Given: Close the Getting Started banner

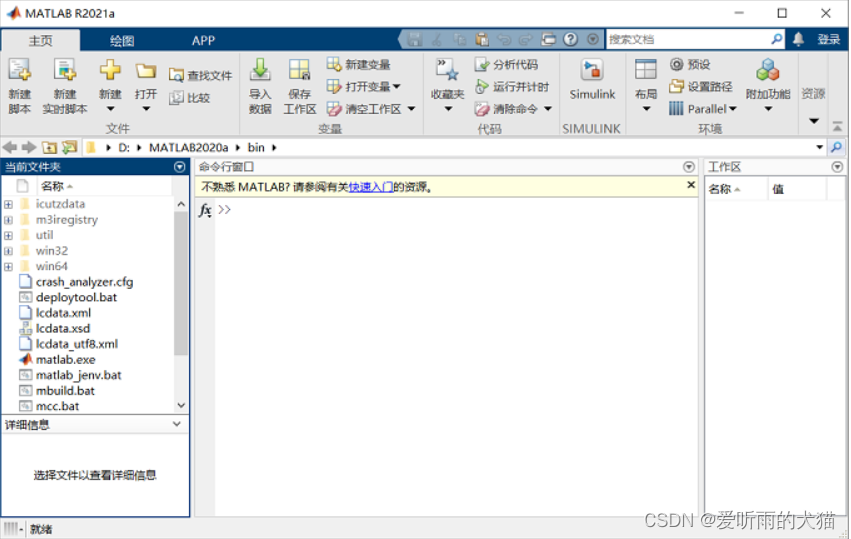Looking at the screenshot, I should click(x=691, y=185).
